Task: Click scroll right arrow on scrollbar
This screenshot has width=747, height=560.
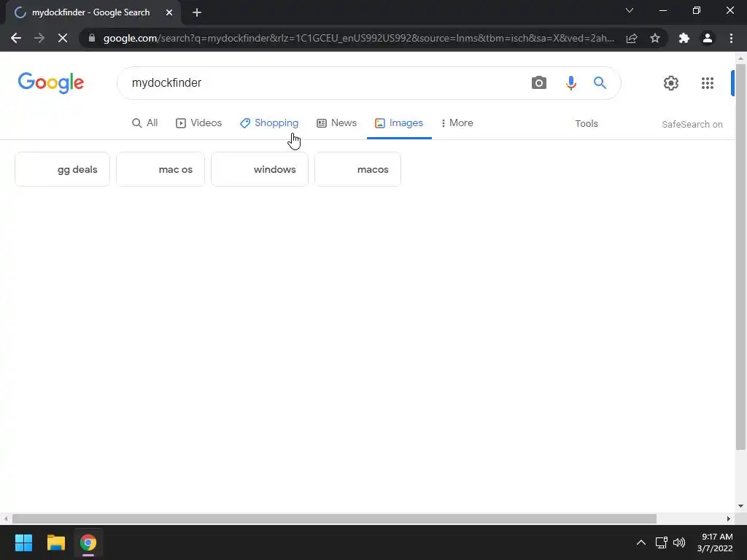Action: pos(729,518)
